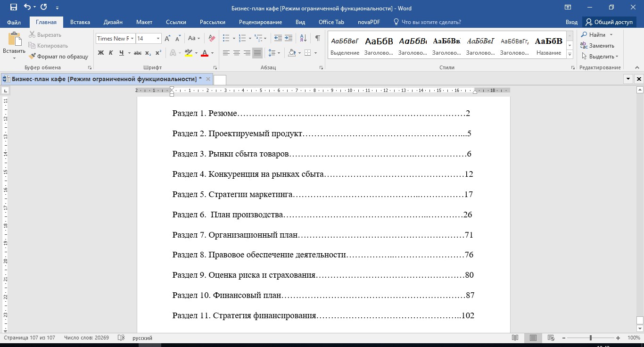Screen dimensions: 644x347
Task: Sort the selected text alphabetically
Action: click(x=303, y=39)
